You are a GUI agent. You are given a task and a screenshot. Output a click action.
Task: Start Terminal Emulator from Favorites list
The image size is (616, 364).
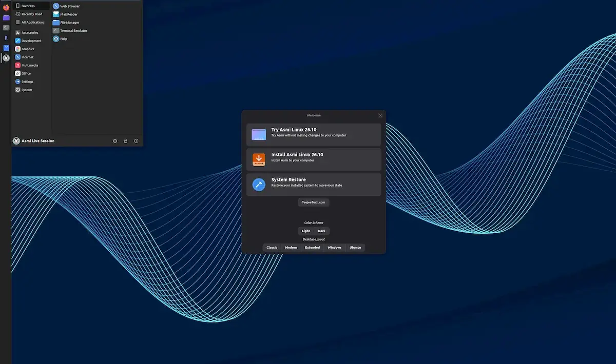point(70,31)
